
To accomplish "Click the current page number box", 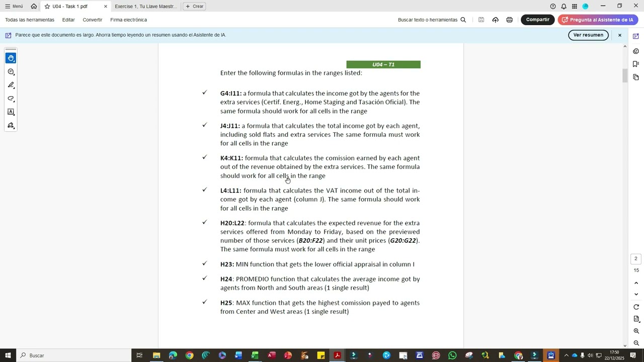I will tap(636, 259).
